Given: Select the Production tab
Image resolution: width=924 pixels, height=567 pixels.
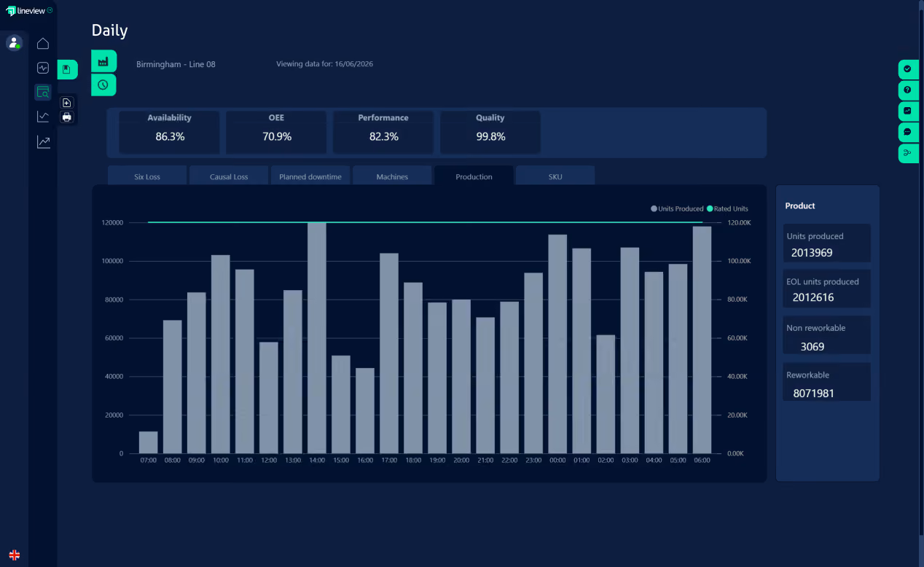Looking at the screenshot, I should pos(474,176).
